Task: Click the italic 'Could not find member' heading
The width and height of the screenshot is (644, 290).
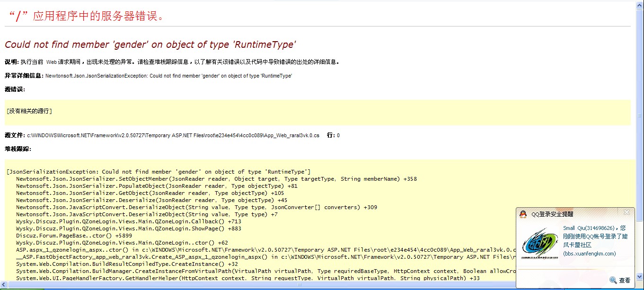Action: [x=150, y=44]
